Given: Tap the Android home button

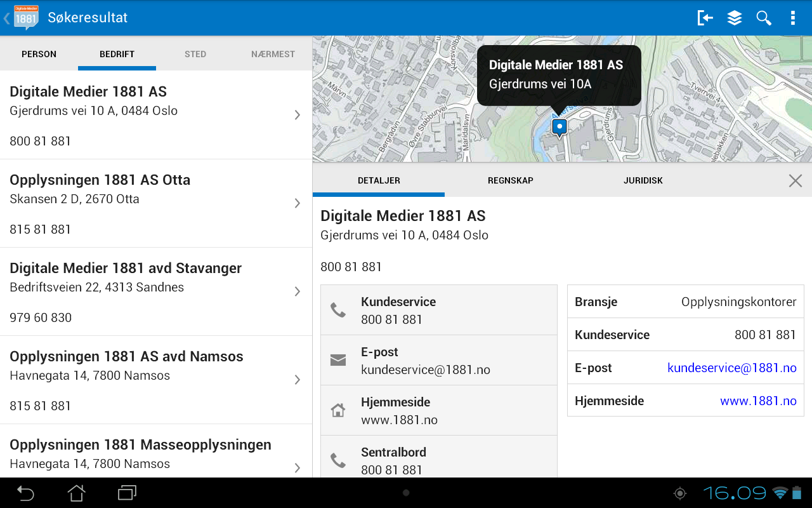Looking at the screenshot, I should (76, 493).
